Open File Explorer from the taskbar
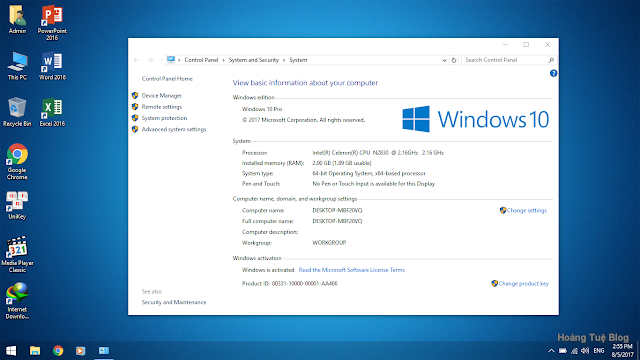 pos(35,351)
